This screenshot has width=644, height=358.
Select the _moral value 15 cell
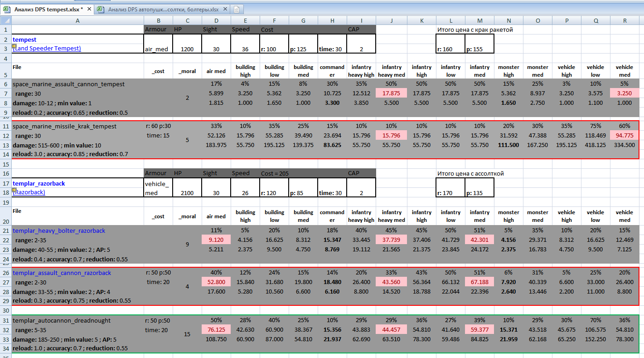pos(187,334)
